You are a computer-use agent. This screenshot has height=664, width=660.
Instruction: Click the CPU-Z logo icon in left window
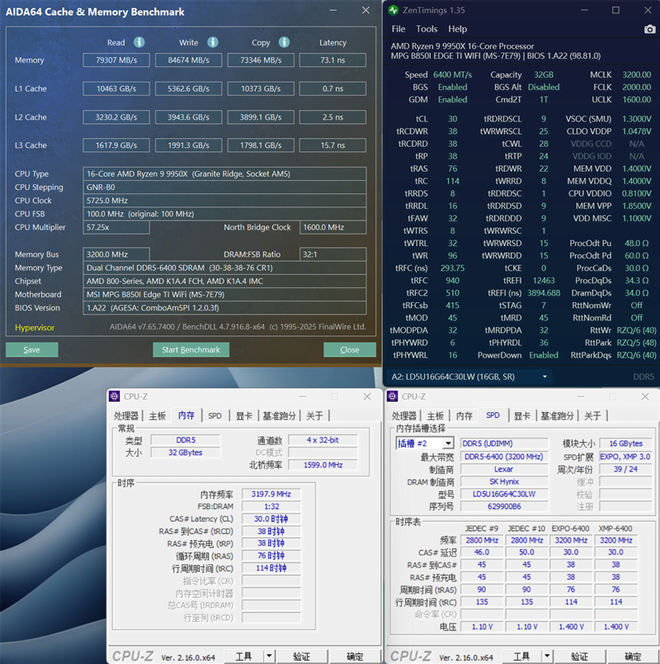[115, 396]
